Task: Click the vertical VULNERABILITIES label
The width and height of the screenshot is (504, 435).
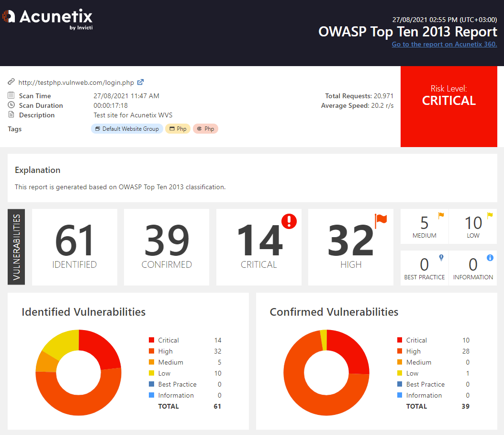Action: point(16,247)
